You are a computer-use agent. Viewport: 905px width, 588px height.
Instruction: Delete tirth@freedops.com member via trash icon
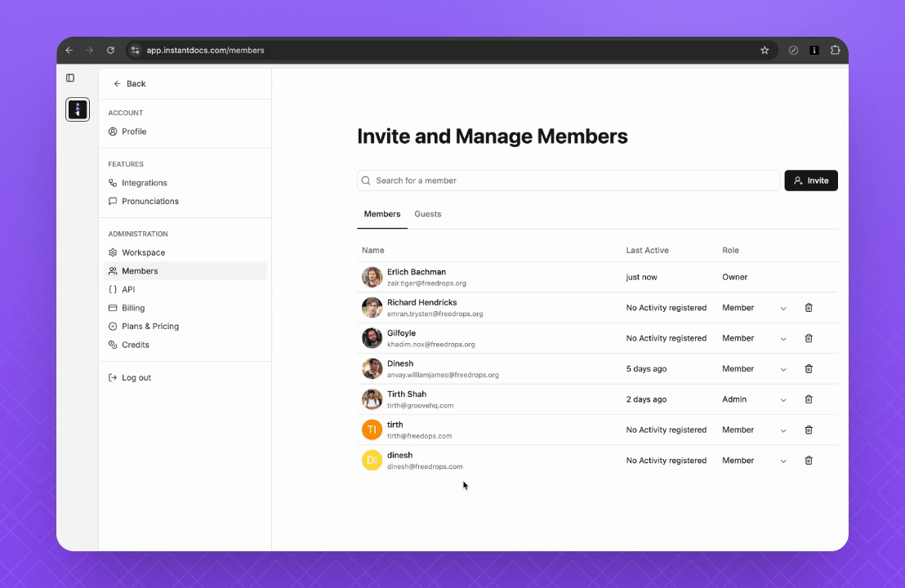(x=809, y=430)
